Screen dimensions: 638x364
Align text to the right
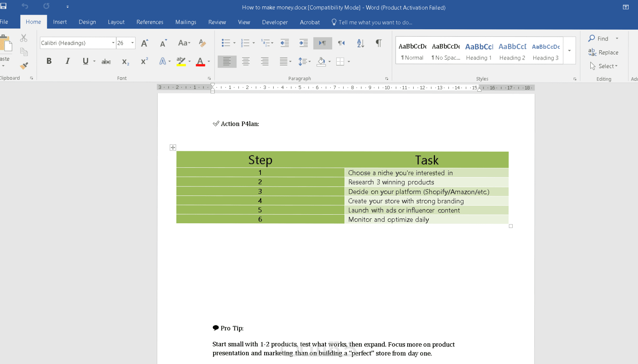click(265, 62)
